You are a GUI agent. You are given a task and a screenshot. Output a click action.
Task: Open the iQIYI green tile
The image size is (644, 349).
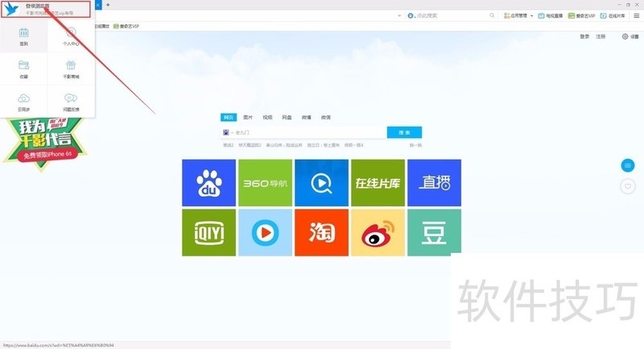209,233
